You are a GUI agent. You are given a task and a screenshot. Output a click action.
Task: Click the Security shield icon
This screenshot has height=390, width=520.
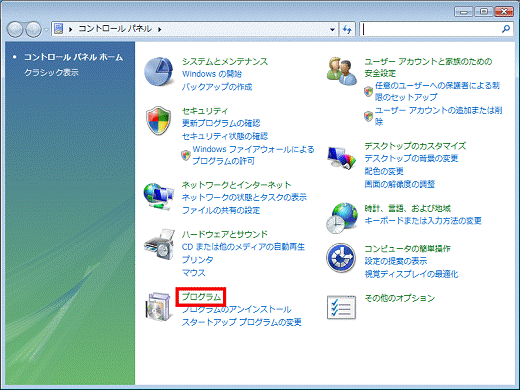coord(159,121)
